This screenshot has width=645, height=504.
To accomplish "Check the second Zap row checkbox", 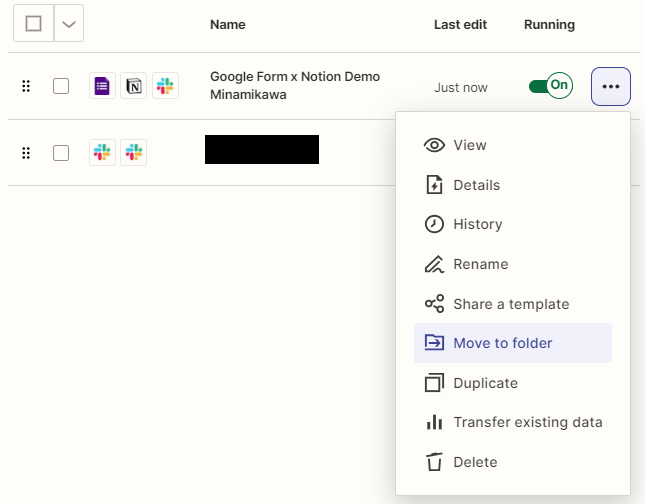I will click(x=61, y=153).
